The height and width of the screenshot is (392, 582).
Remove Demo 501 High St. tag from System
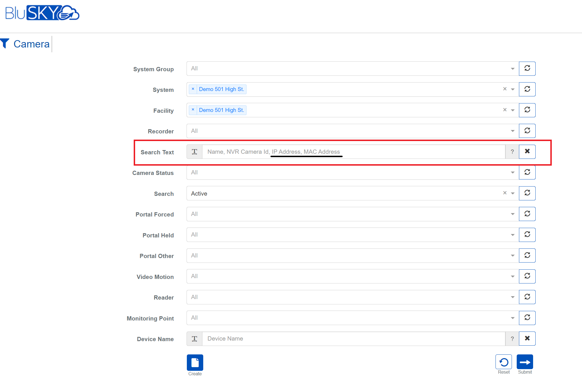pyautogui.click(x=193, y=89)
